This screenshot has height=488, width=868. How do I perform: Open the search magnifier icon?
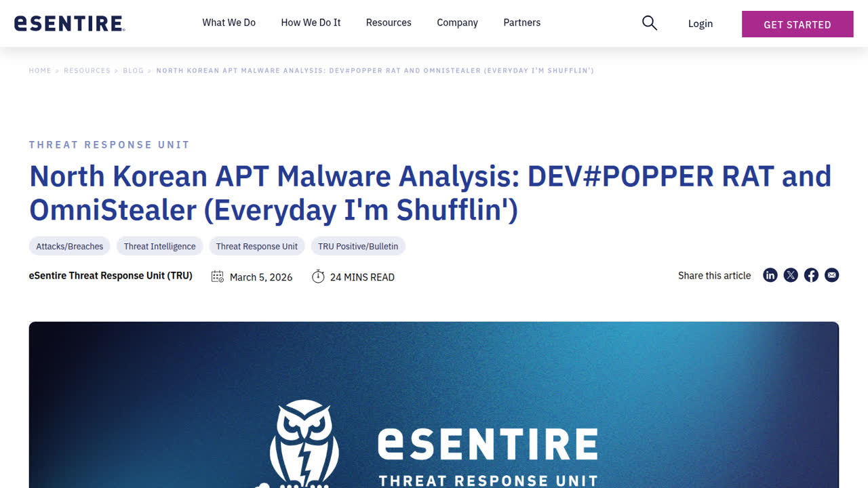(x=650, y=23)
